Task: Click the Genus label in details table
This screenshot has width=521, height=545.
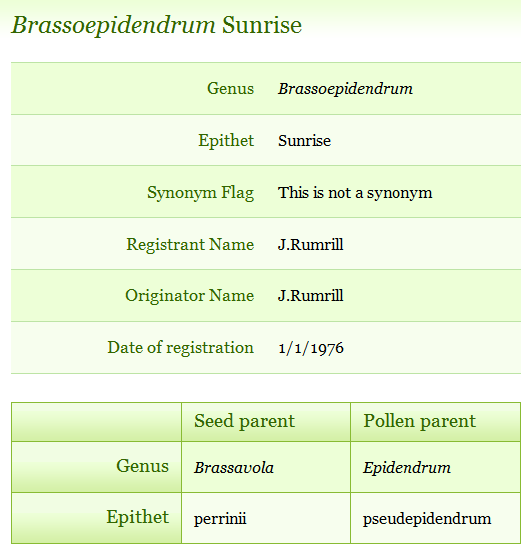Action: pos(230,88)
